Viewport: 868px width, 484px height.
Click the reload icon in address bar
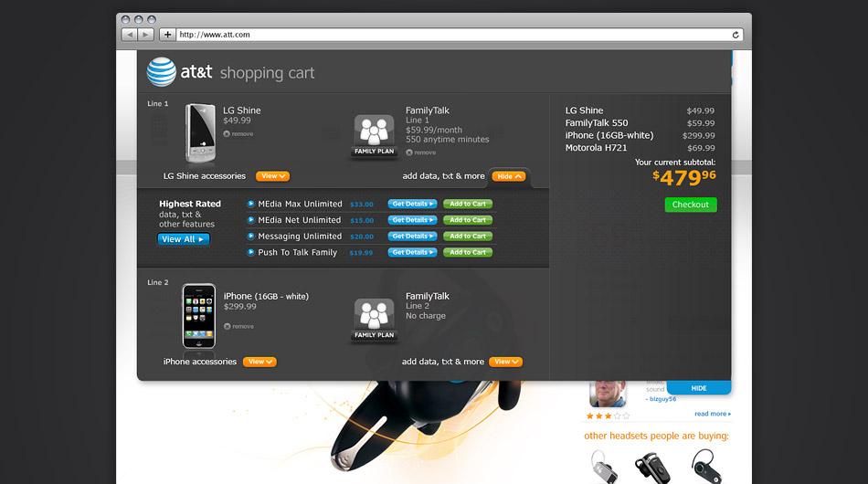tap(736, 35)
